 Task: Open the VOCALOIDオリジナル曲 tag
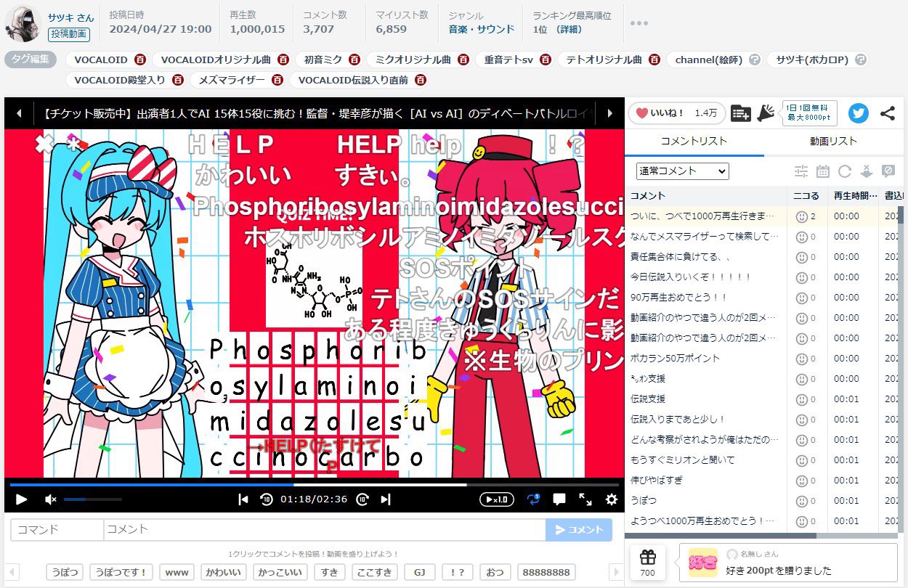pos(216,60)
